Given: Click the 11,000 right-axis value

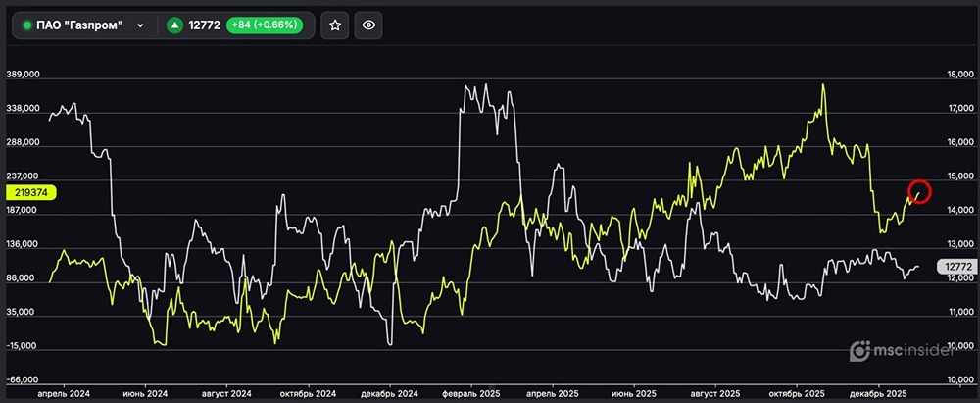Looking at the screenshot, I should click(x=961, y=312).
